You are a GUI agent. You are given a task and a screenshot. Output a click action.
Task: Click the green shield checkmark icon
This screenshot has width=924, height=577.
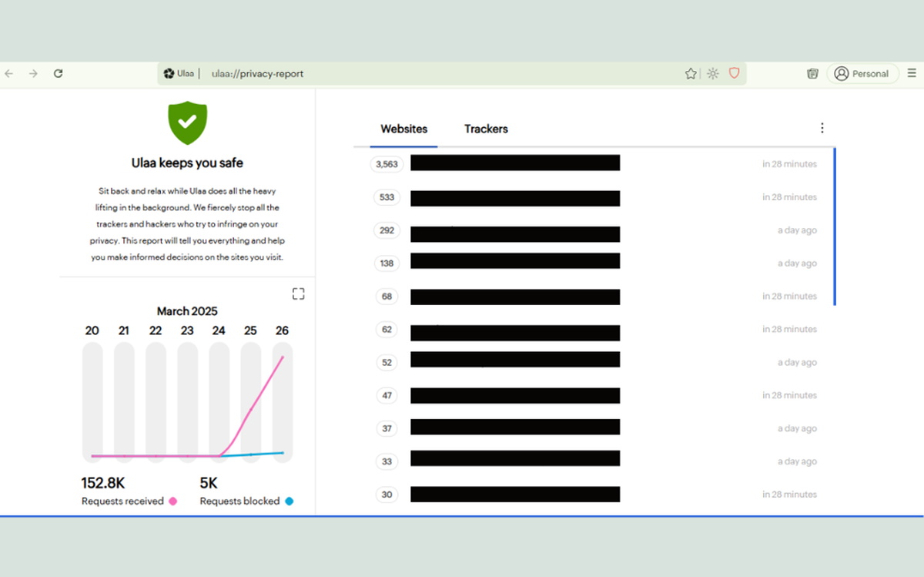[x=188, y=122]
